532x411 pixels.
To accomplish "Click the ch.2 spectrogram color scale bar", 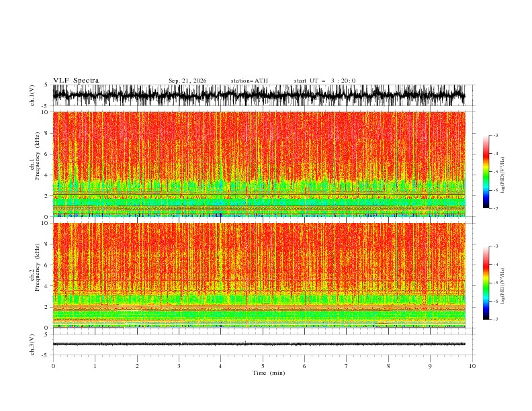I will [486, 283].
